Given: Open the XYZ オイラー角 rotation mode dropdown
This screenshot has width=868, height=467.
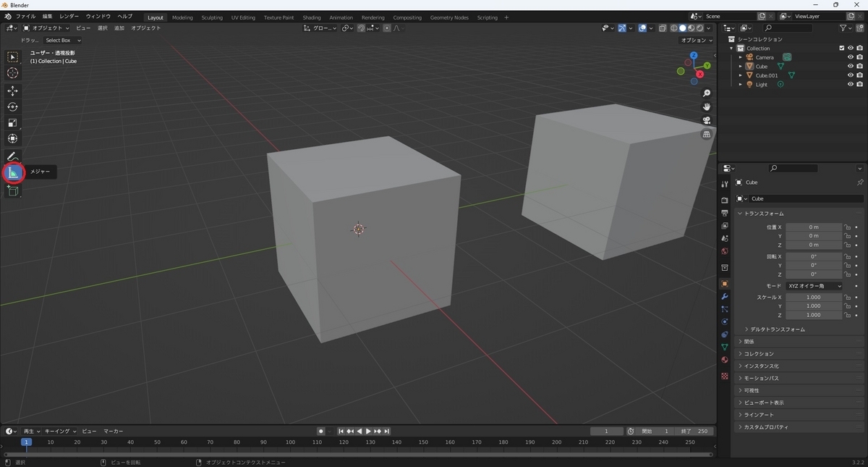Looking at the screenshot, I should coord(814,286).
